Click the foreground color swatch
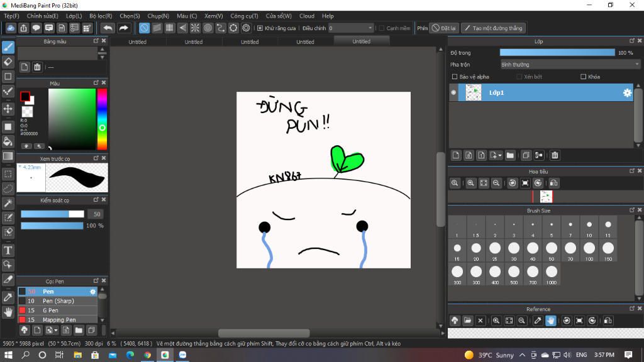This screenshot has height=362, width=644. (x=25, y=96)
